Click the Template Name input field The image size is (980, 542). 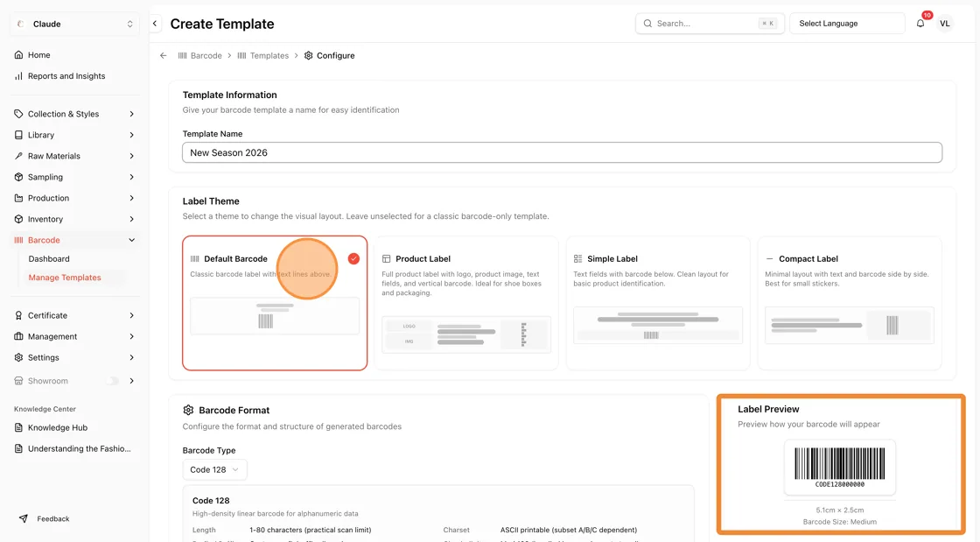tap(562, 152)
